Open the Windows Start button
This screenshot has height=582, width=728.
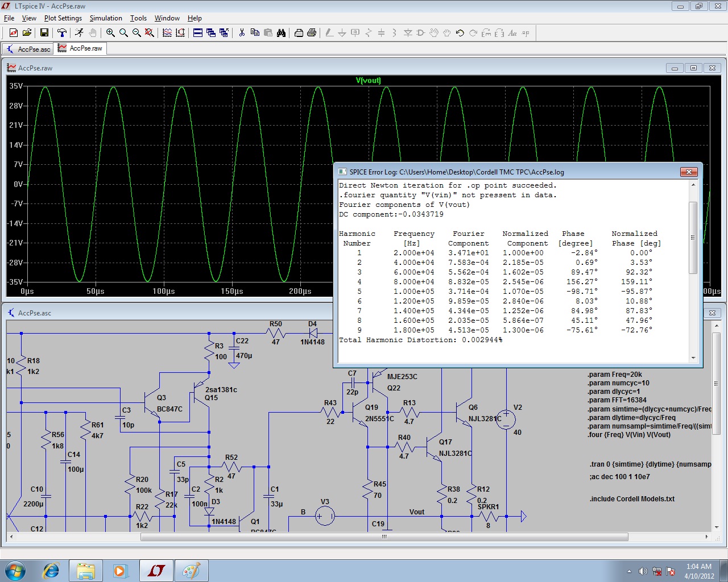pyautogui.click(x=15, y=571)
